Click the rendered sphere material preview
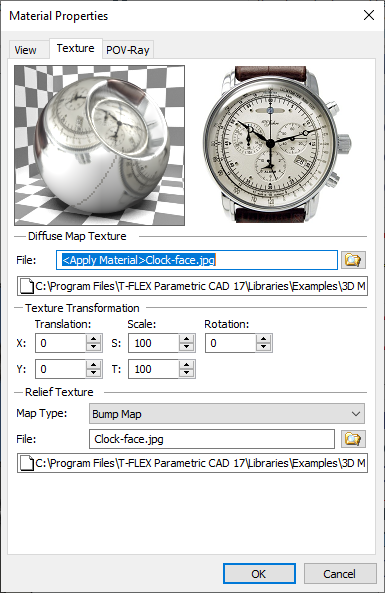 (99, 146)
